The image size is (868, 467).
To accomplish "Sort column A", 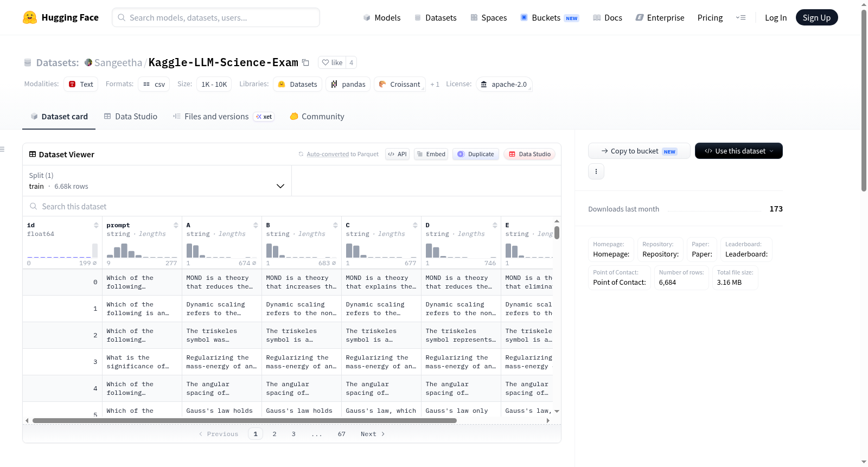I will [256, 225].
